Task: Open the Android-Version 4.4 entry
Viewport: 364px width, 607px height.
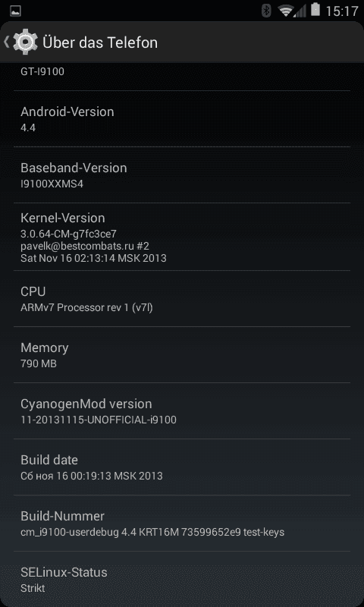Action: [182, 119]
